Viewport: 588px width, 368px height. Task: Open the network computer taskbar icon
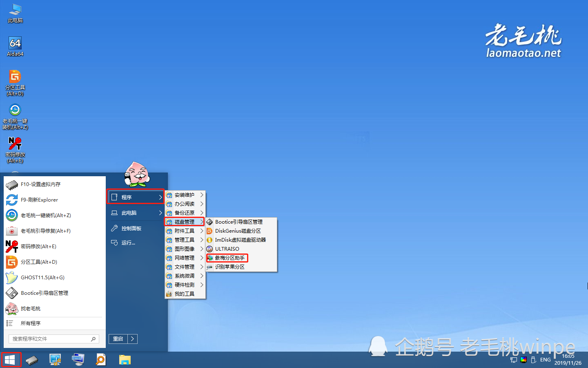[x=55, y=360]
